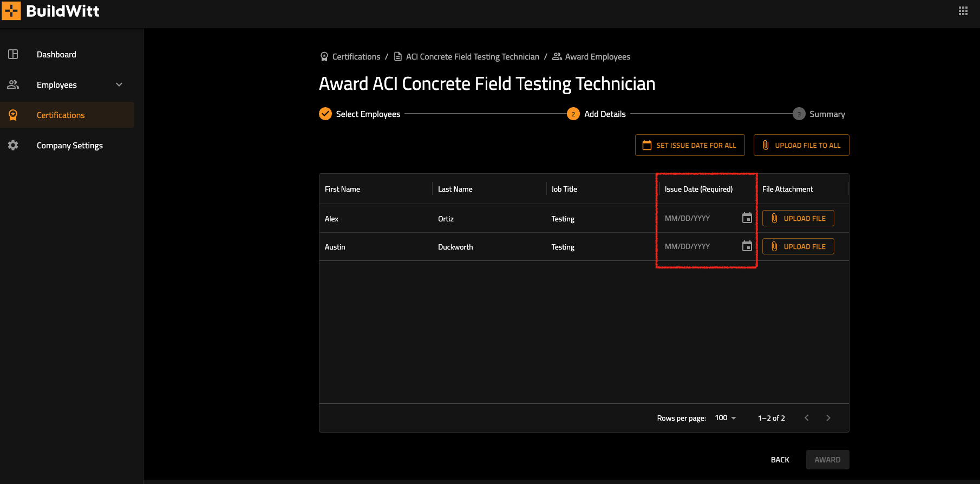Go to the Select Employees step
The image size is (980, 484).
coord(368,114)
